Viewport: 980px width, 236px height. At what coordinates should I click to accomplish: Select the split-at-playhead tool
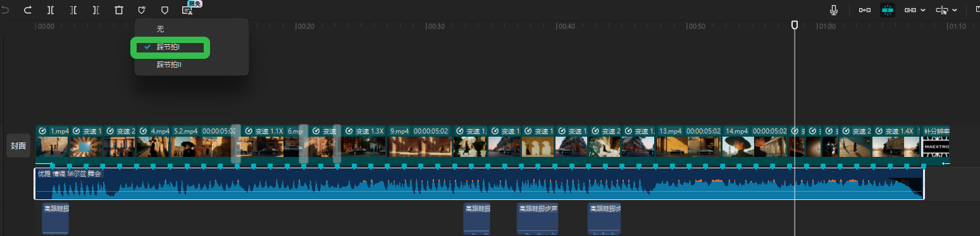(x=51, y=10)
